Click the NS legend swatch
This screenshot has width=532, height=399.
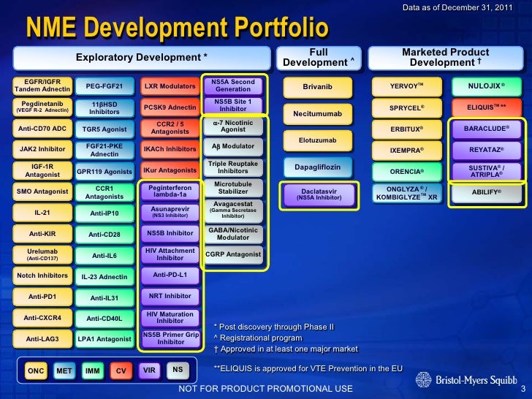point(178,370)
